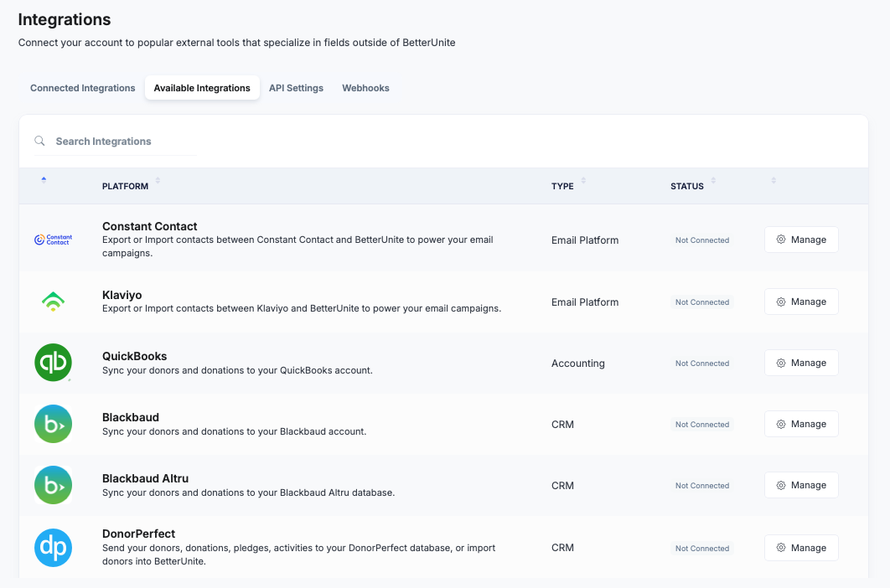The image size is (890, 588).
Task: Open the Webhooks tab
Action: [365, 88]
